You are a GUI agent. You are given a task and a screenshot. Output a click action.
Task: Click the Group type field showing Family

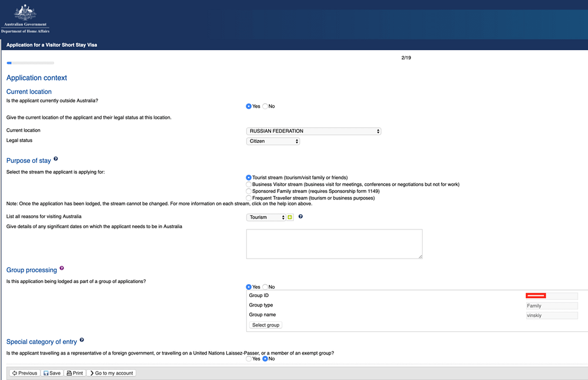click(552, 305)
